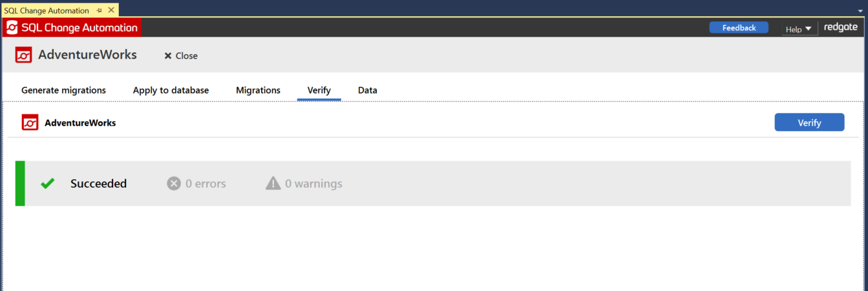Click the AdventureWorks project icon in header
868x291 pixels.
click(x=24, y=55)
